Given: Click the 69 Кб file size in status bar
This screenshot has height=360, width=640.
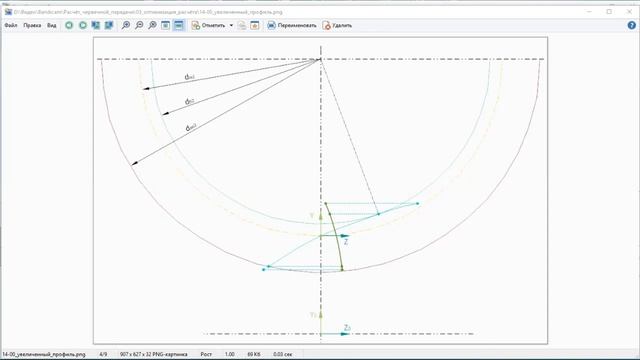Looking at the screenshot, I should click(x=253, y=354).
